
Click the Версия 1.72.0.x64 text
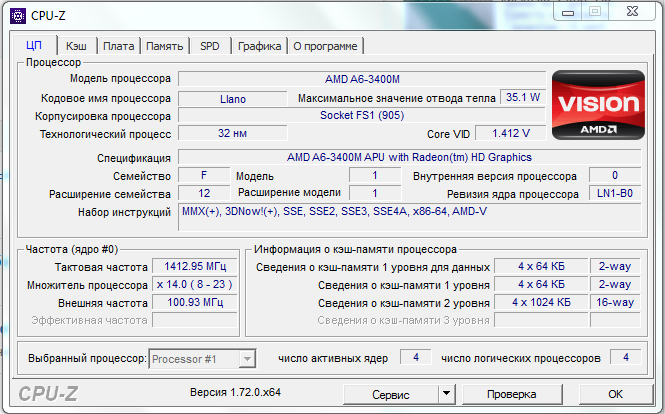coord(235,392)
